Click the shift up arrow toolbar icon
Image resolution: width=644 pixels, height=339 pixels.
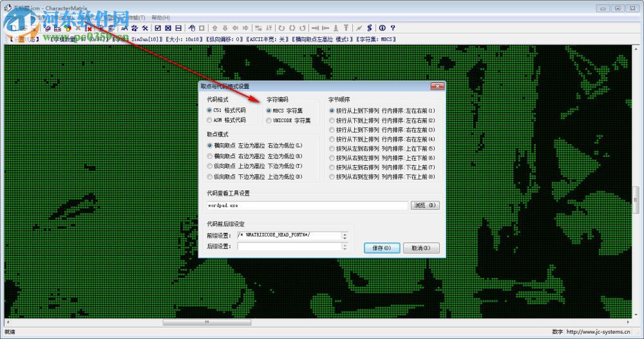click(x=214, y=28)
